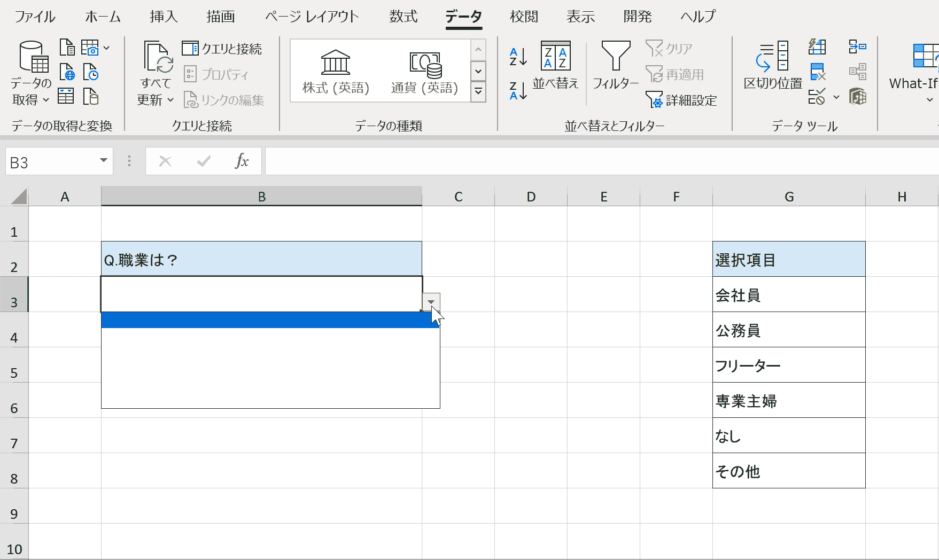
Task: Click the greyed Relationships icon
Action: 858,72
